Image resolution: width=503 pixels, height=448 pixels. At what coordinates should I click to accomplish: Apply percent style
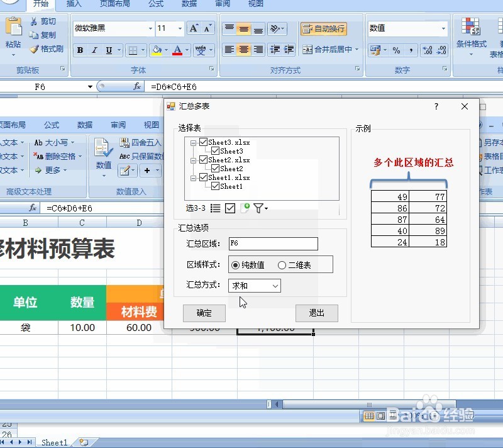[x=397, y=50]
